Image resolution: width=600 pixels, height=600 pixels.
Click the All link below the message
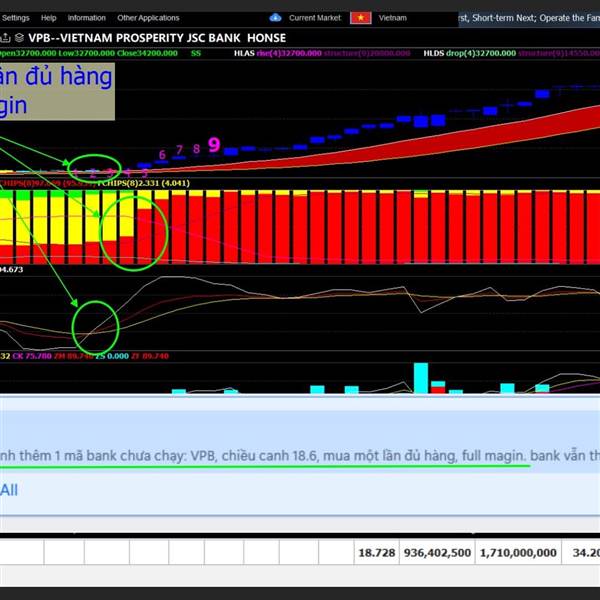pos(9,490)
